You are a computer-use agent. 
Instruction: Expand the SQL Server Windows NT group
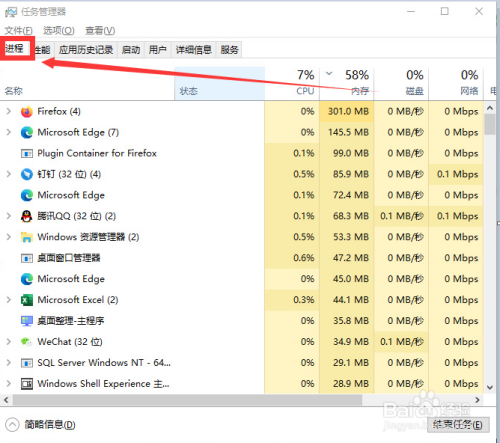coord(9,362)
